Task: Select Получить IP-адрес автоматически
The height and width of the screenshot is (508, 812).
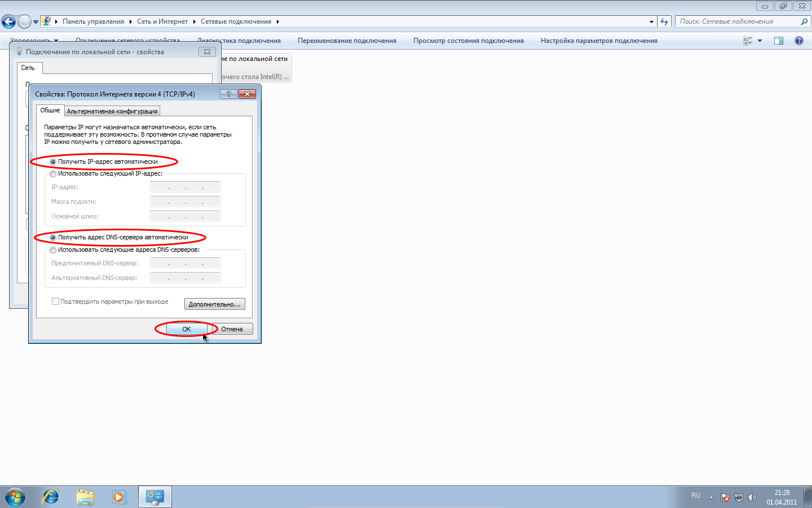Action: click(104, 161)
